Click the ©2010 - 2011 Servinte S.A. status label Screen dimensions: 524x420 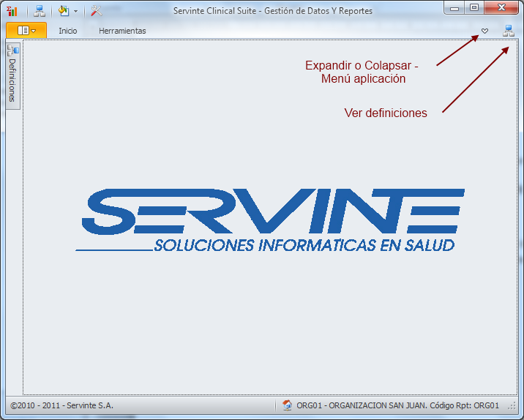pyautogui.click(x=62, y=405)
